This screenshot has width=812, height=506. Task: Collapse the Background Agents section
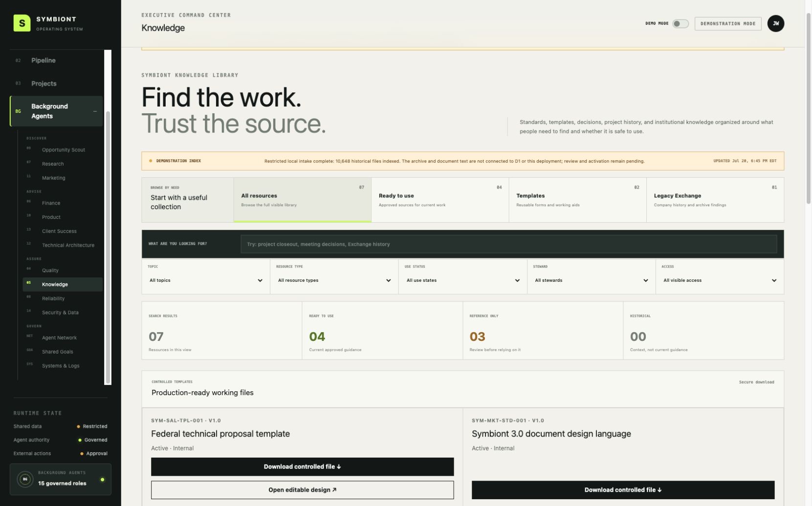(95, 111)
